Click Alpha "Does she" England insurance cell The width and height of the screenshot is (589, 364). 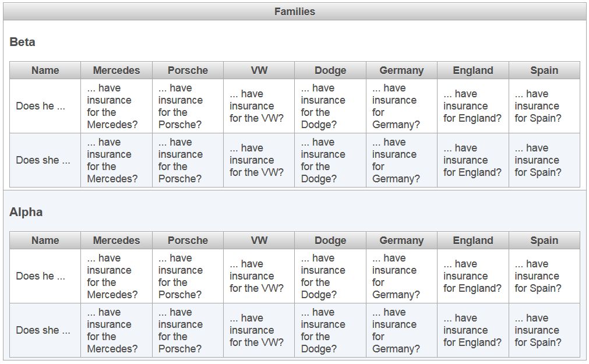472,330
